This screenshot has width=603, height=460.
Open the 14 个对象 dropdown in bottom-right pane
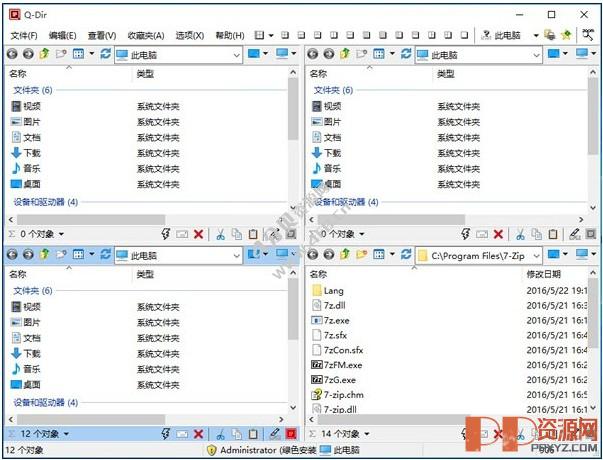366,434
